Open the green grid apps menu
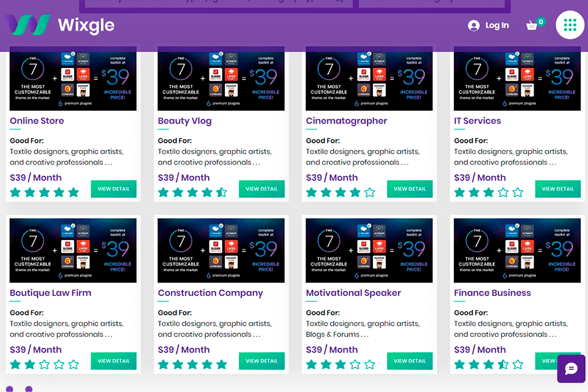Image resolution: width=588 pixels, height=392 pixels. click(570, 25)
